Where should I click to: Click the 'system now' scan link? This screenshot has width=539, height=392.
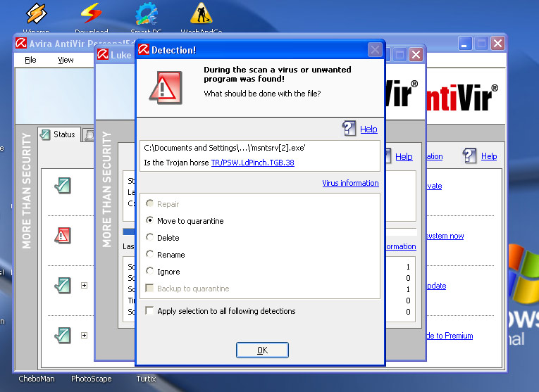[x=445, y=236]
